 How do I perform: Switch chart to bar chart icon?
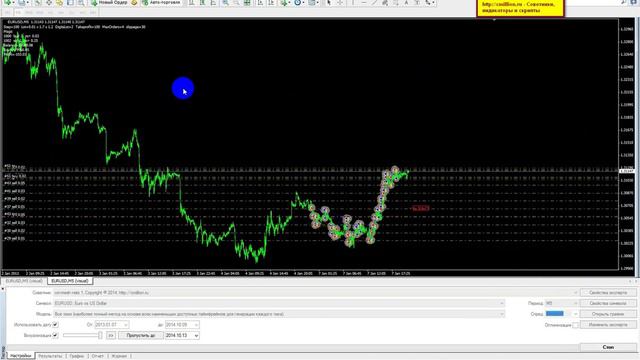pos(191,2)
